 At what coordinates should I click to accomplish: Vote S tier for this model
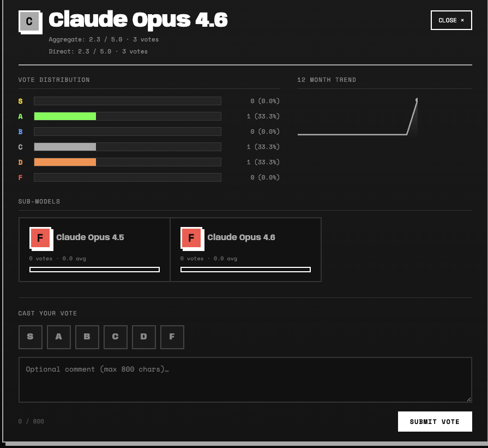(x=31, y=337)
